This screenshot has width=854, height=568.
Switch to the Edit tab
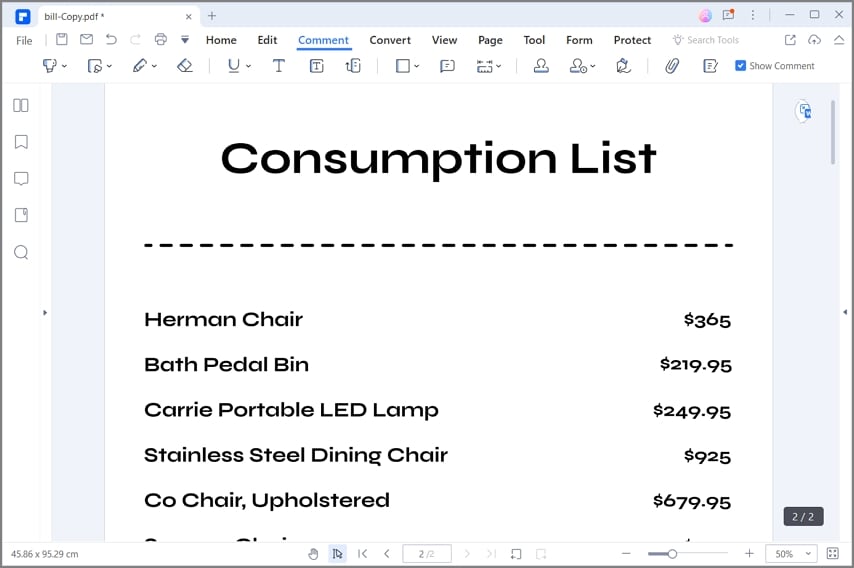[267, 40]
